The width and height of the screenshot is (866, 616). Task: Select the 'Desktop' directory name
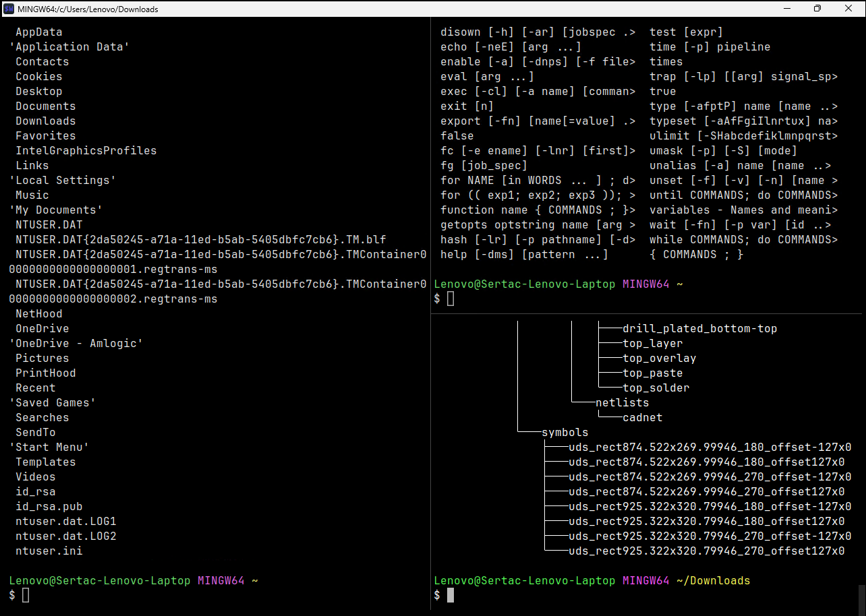coord(39,92)
